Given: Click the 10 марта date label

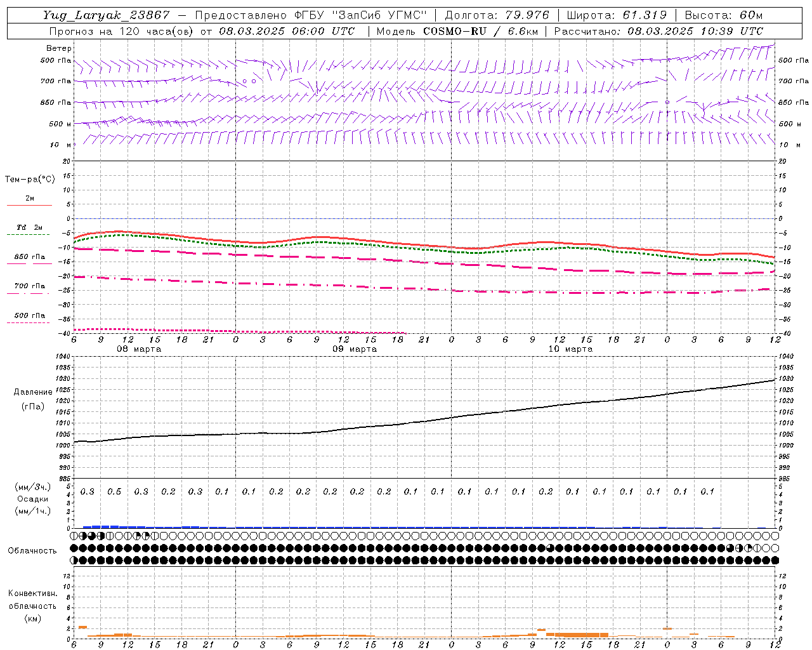Looking at the screenshot, I should pyautogui.click(x=570, y=349).
